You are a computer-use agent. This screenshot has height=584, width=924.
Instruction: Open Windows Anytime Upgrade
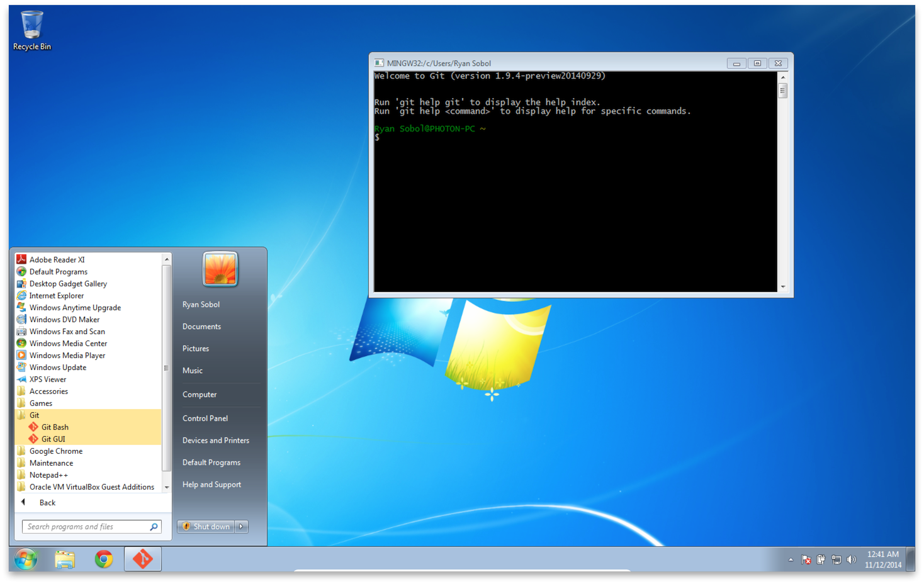(87, 308)
